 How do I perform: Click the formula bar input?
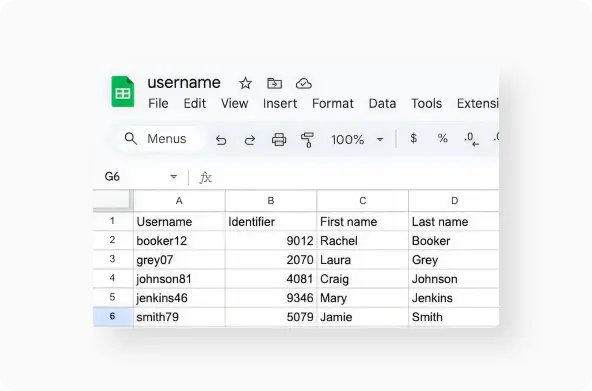[355, 177]
